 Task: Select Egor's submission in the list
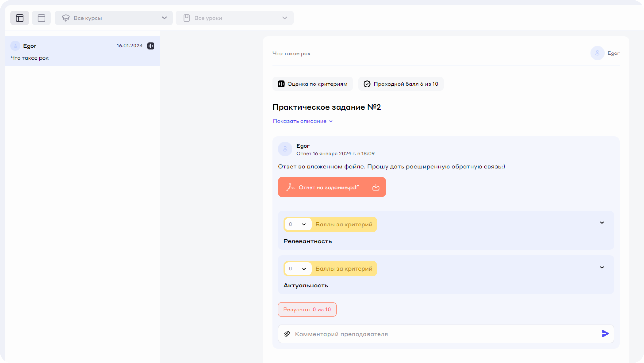pos(82,52)
